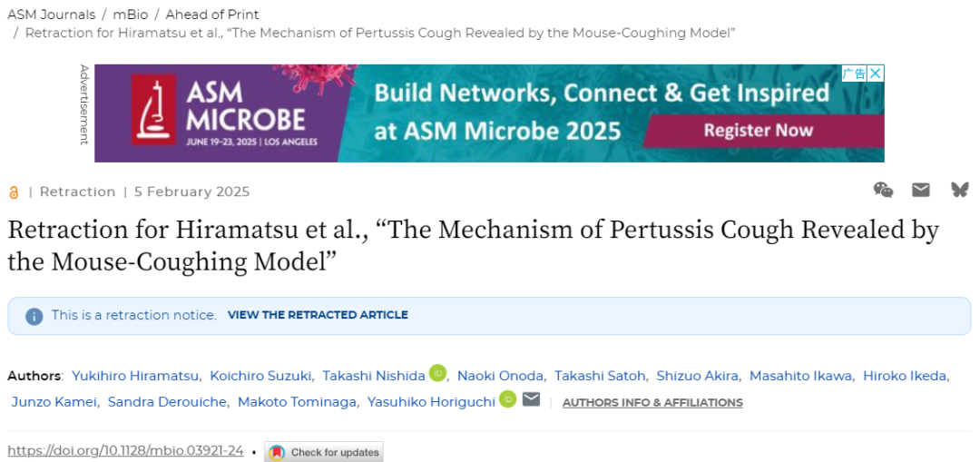980x462 pixels.
Task: Open Yasuhiko Horiguchi's ORCID icon
Action: [x=507, y=398]
